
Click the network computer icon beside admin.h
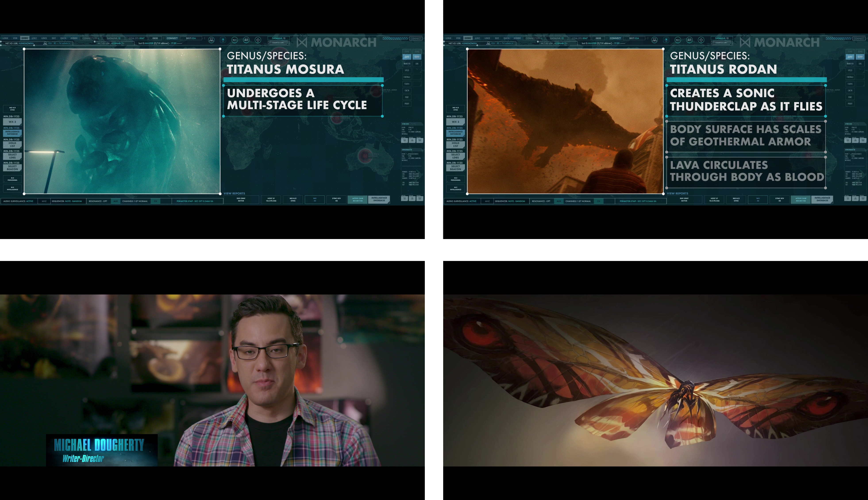point(45,43)
